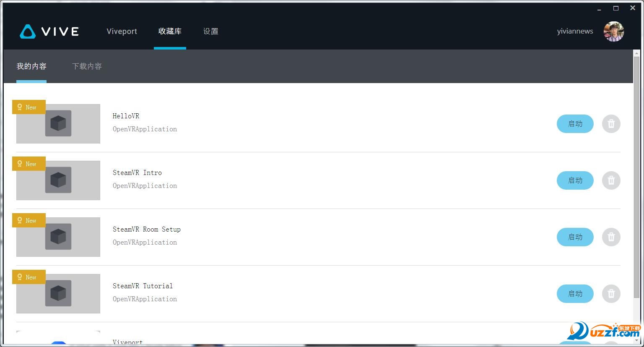The height and width of the screenshot is (347, 644).
Task: Click the yiviannews username
Action: point(575,31)
